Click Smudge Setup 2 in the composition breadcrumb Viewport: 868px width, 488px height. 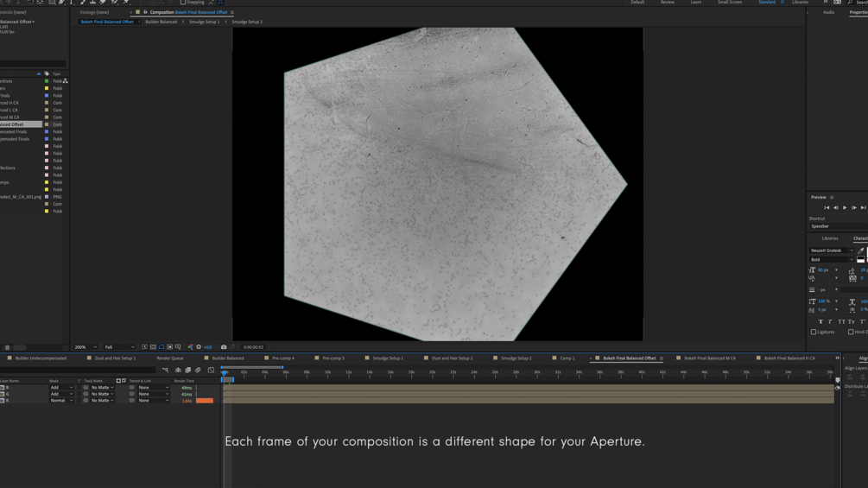tap(247, 22)
